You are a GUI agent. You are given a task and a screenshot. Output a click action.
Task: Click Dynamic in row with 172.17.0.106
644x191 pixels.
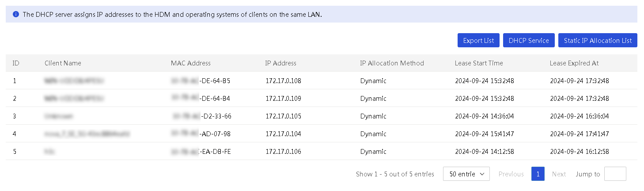click(373, 152)
